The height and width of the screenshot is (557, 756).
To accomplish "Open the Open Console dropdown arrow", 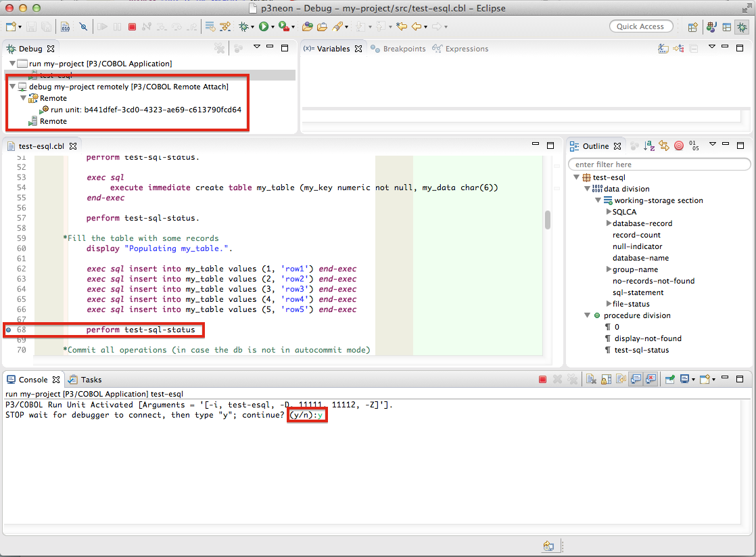I will [x=713, y=380].
